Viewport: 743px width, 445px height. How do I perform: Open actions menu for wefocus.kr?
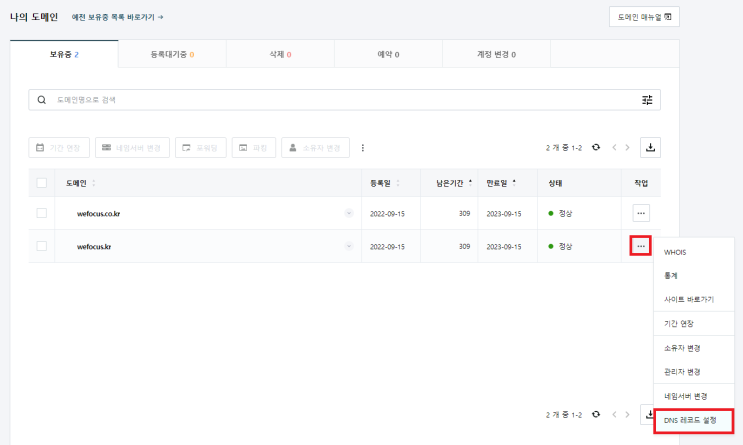[x=641, y=246]
